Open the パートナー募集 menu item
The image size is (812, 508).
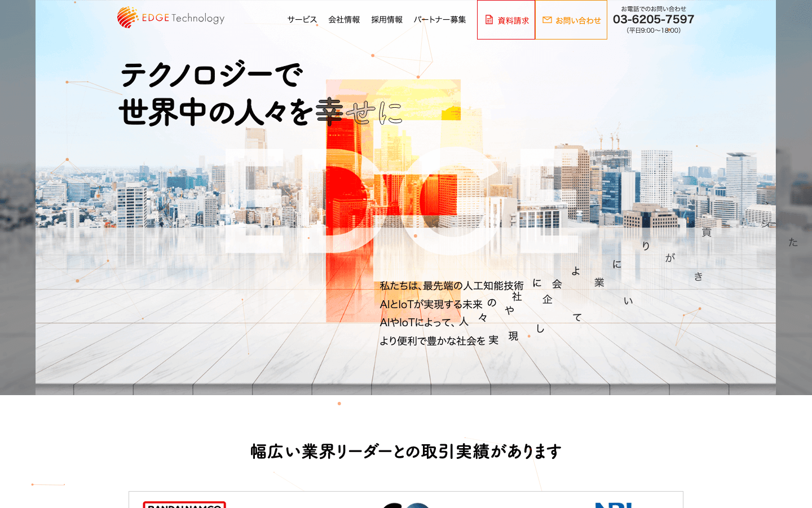pos(440,20)
